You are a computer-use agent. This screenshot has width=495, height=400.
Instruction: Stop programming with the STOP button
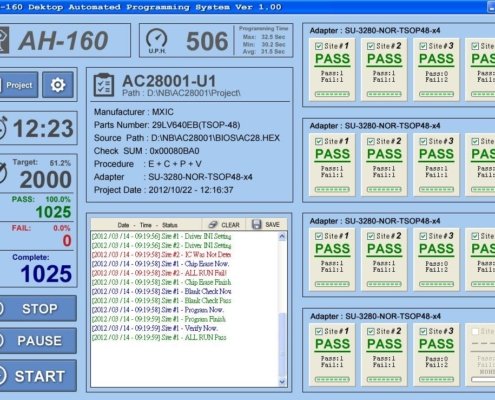[x=38, y=309]
